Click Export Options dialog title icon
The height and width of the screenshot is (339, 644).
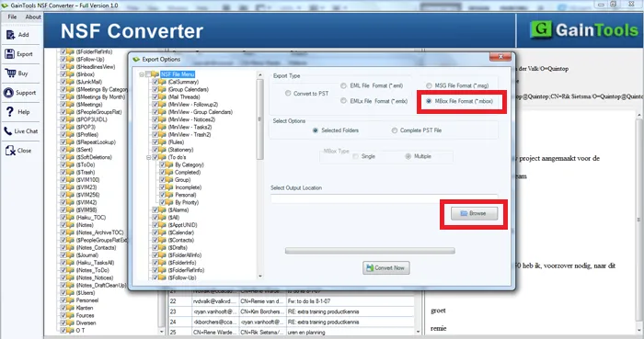point(136,60)
